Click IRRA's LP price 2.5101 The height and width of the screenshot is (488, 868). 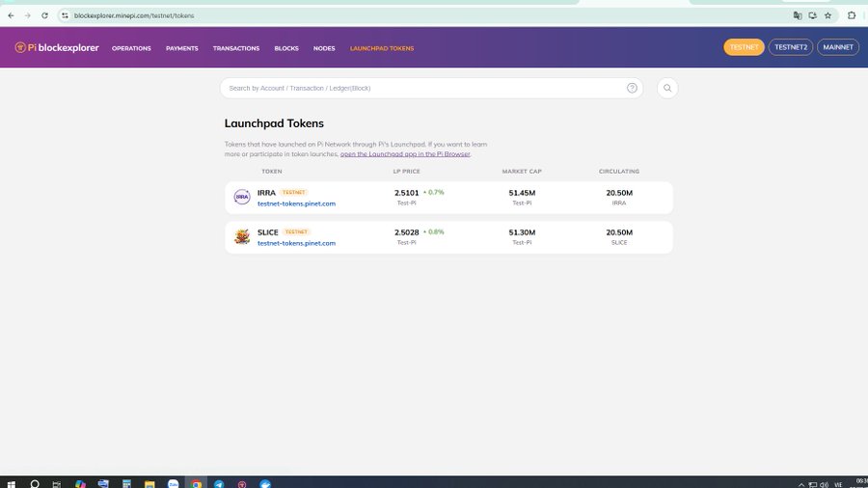(406, 193)
